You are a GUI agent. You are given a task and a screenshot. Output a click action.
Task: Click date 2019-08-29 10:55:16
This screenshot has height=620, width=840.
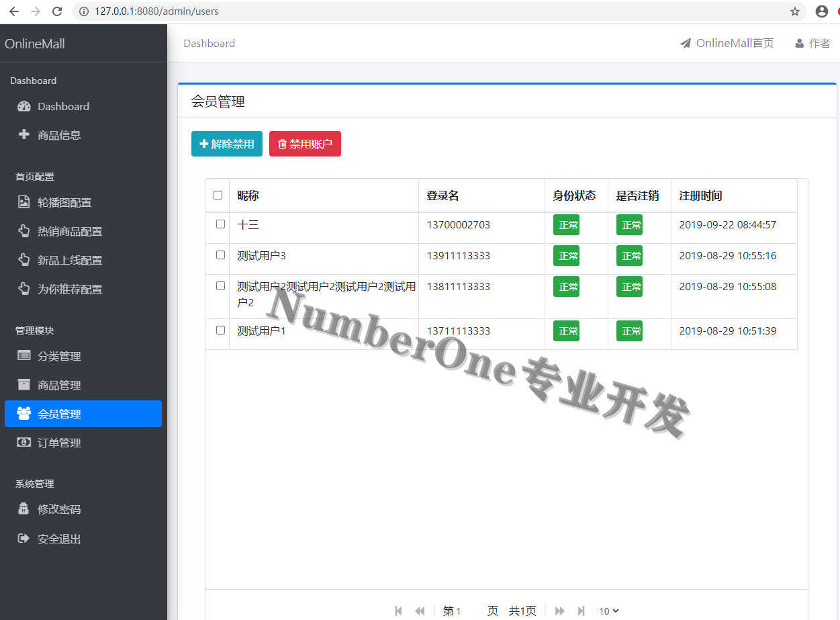click(728, 255)
